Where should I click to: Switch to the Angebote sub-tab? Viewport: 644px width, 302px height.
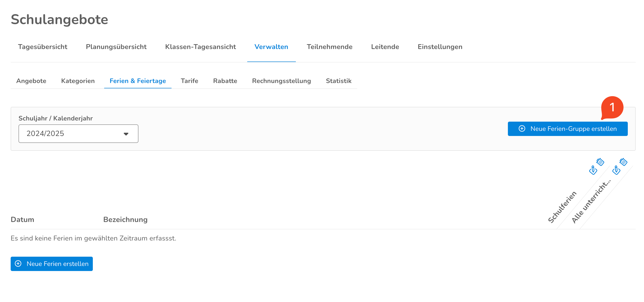(x=31, y=81)
